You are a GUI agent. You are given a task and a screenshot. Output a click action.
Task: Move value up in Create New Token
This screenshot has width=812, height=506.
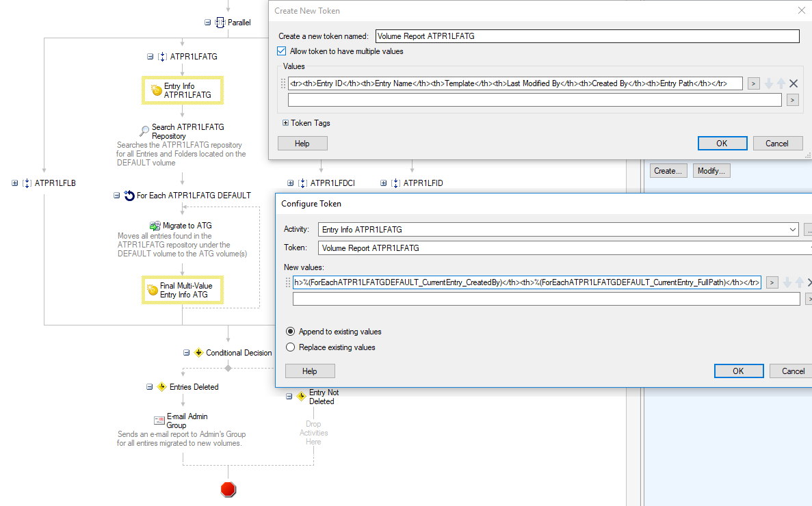(x=781, y=83)
